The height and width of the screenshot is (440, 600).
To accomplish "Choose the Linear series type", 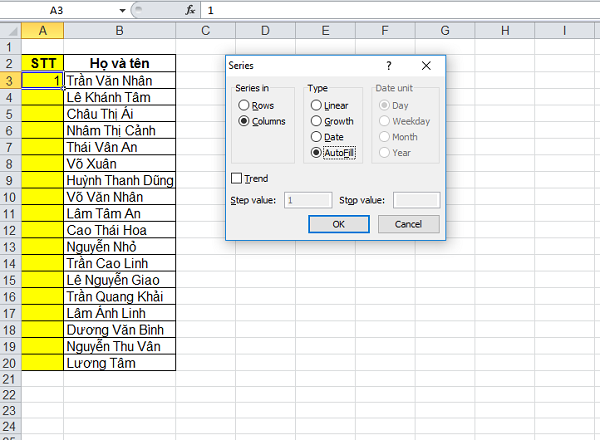I will click(x=317, y=105).
